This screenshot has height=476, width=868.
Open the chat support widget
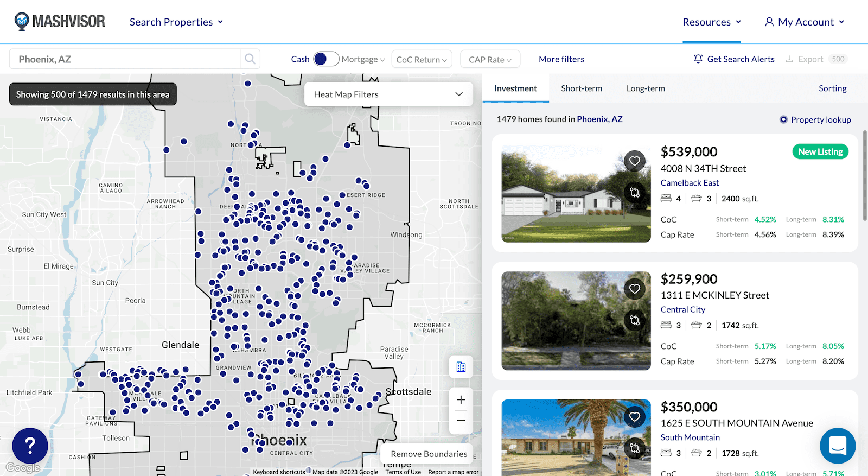[x=838, y=446]
